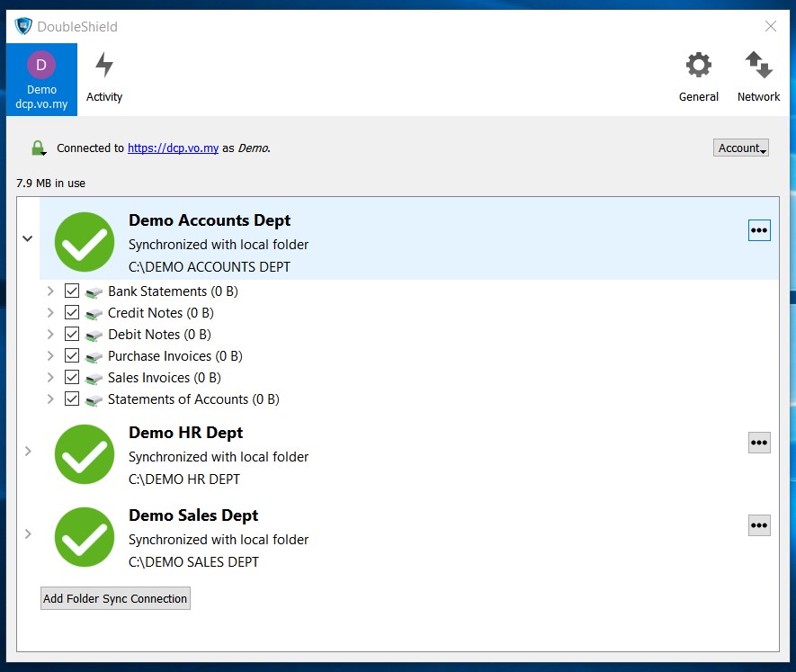This screenshot has height=672, width=796.
Task: Close the DoubleShield window
Action: (771, 26)
